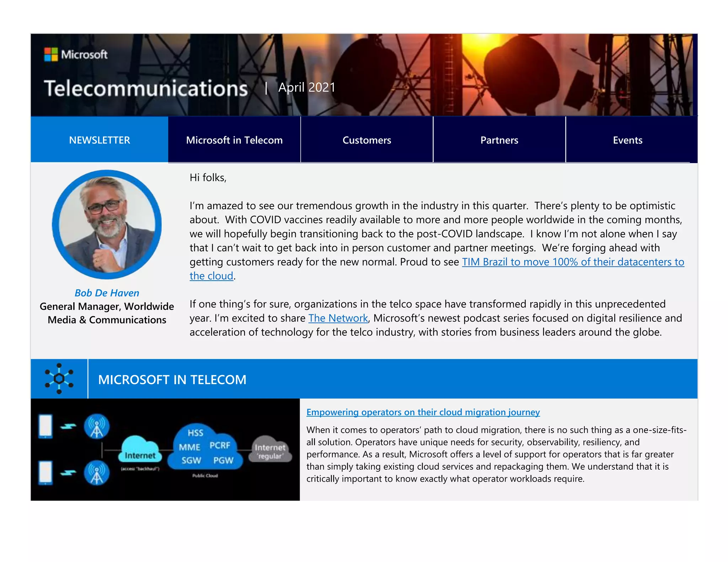
Task: Click the upper mobile phone icon in diagram
Action: tap(45, 426)
